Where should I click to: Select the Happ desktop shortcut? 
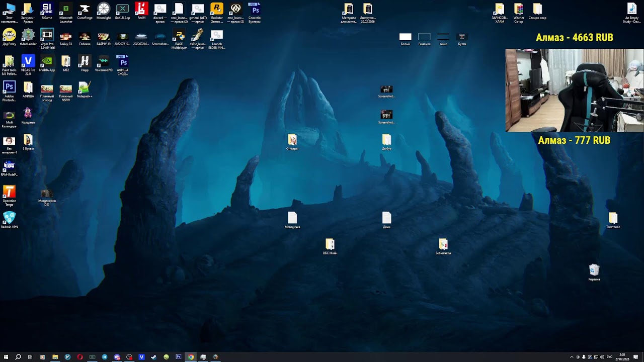click(x=85, y=64)
